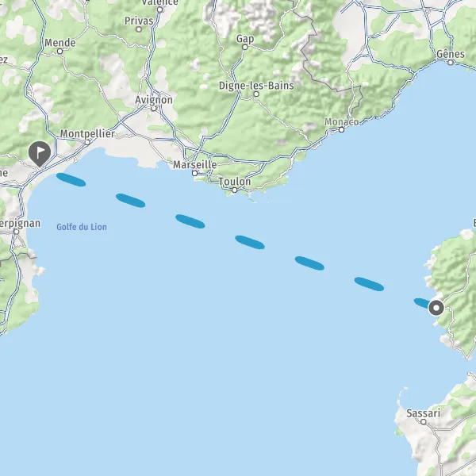Click the Gênes city label

click(x=451, y=54)
